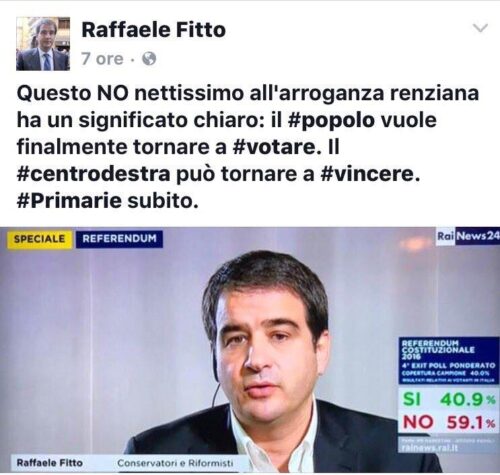
Task: Click the yellow SPECIALE label
Action: 40,239
